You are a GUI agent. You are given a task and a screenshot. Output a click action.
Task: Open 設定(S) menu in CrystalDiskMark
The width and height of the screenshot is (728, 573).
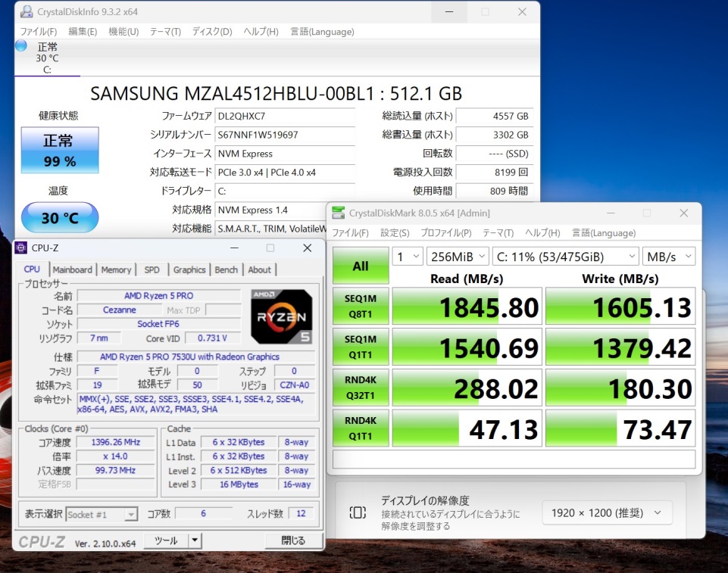click(x=395, y=233)
